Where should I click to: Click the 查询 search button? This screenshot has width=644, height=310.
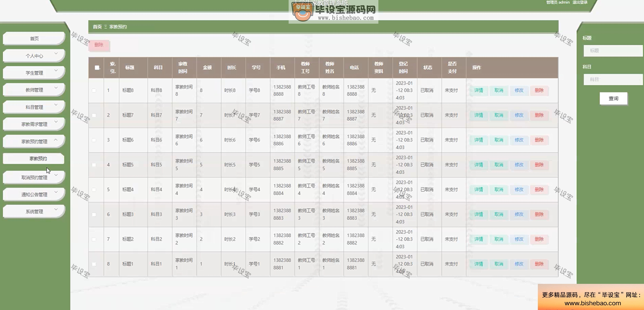click(x=613, y=98)
